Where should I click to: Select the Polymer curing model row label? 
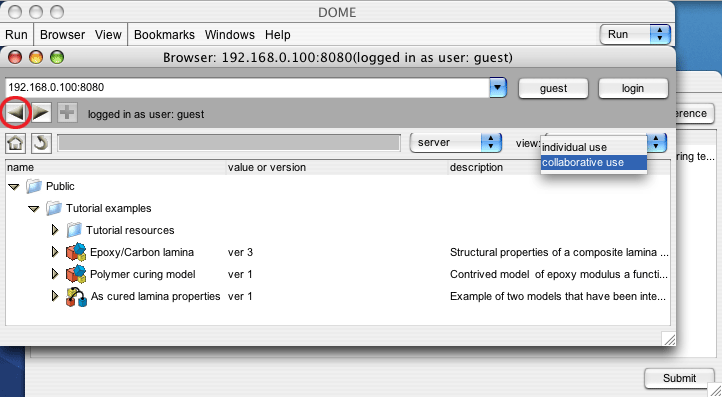pyautogui.click(x=143, y=274)
